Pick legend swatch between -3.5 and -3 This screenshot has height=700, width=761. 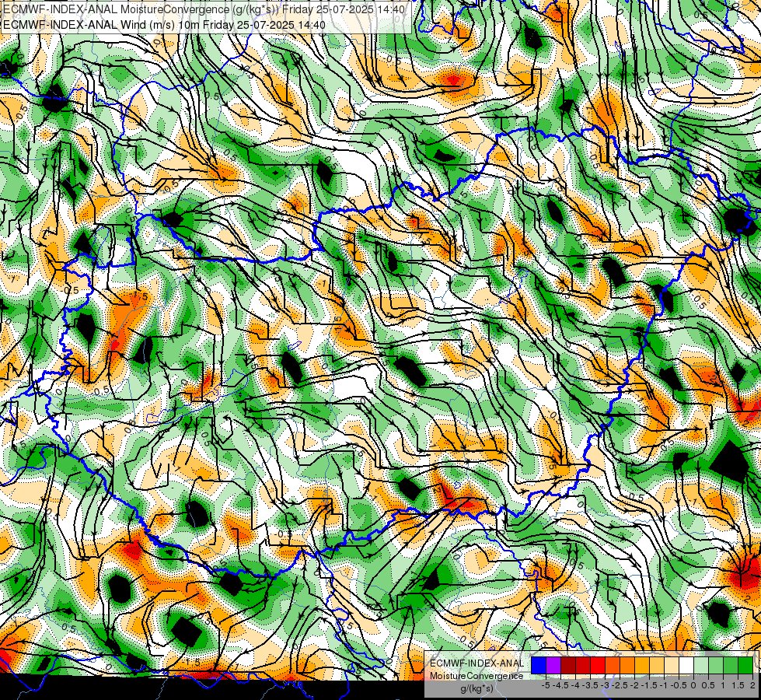tap(598, 666)
